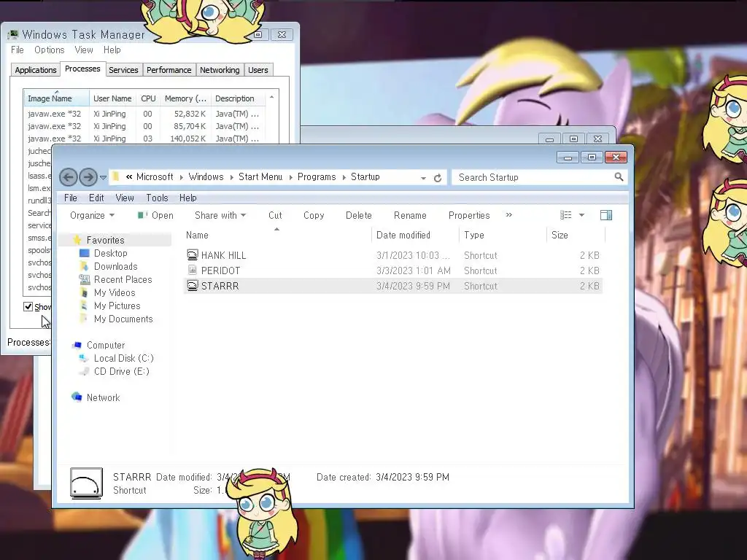Open Explorer File menu
The height and width of the screenshot is (560, 747).
71,198
